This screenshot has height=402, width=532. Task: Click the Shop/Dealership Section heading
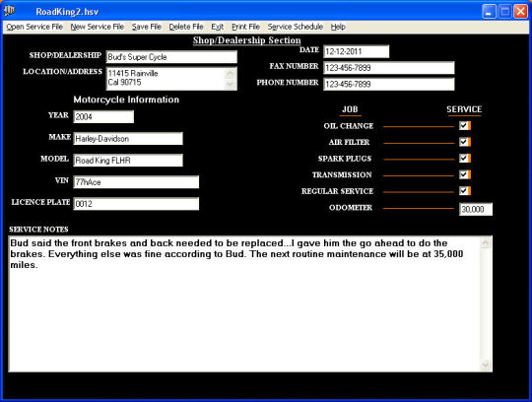click(247, 40)
